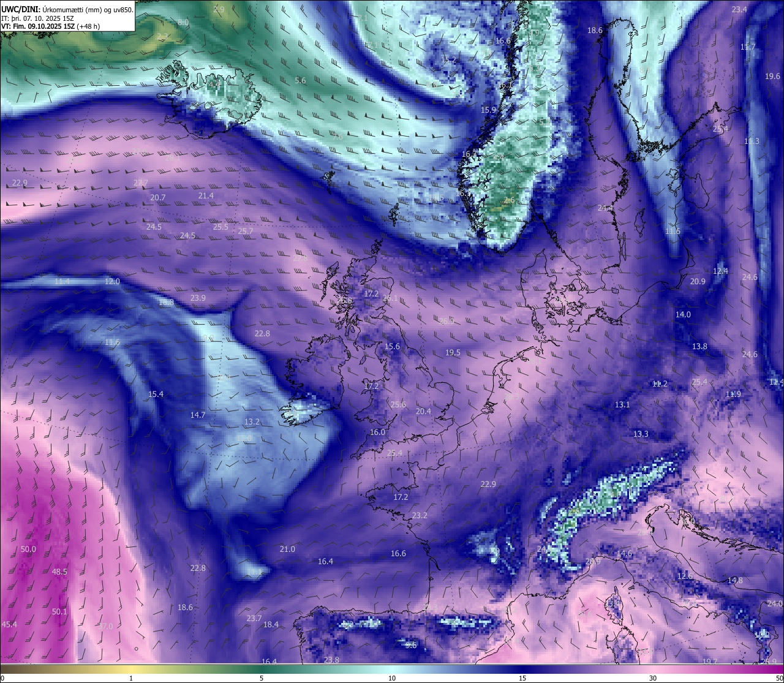Click the color scale label '15'
The width and height of the screenshot is (784, 683).
pyautogui.click(x=522, y=678)
